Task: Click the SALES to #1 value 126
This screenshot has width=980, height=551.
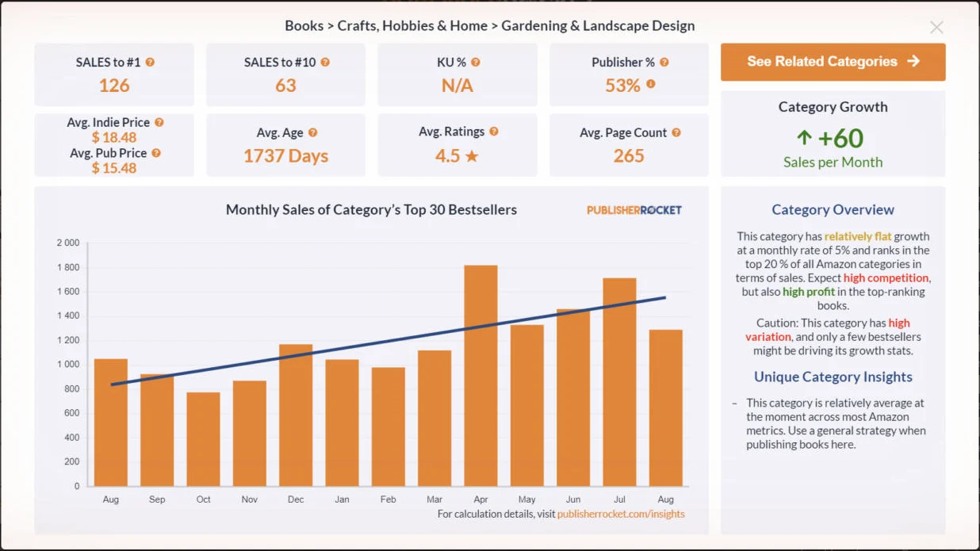Action: click(x=114, y=86)
